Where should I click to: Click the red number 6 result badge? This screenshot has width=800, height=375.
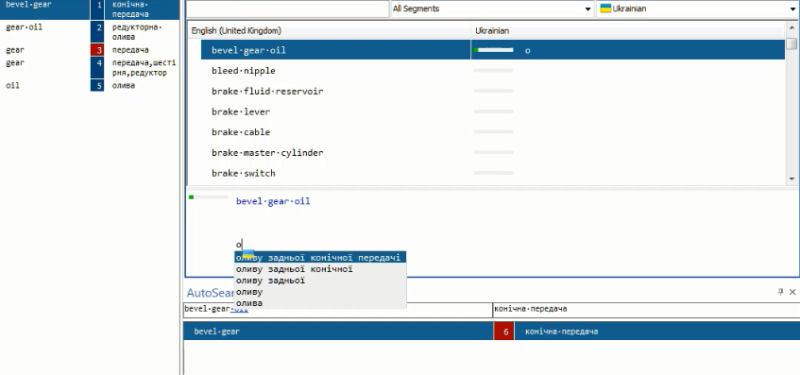505,332
